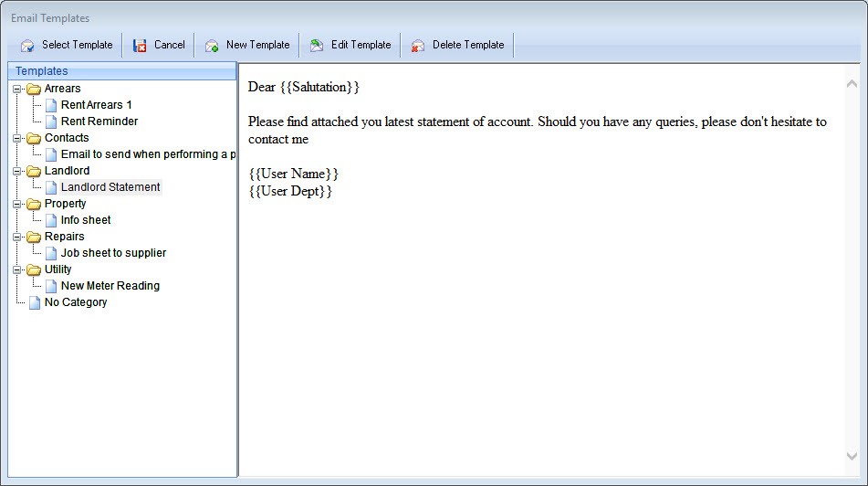This screenshot has height=486, width=868.
Task: Click the Edit Template pencil icon
Action: pos(317,46)
